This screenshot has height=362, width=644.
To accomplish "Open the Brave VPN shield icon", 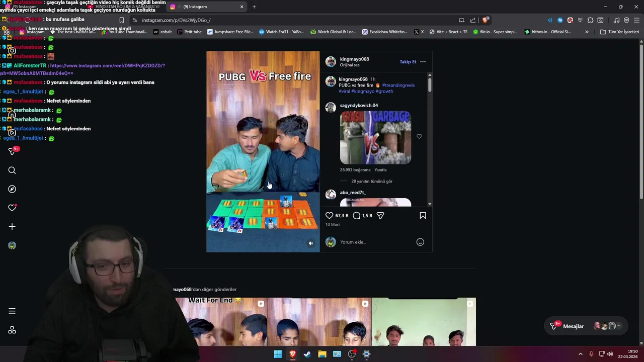I will [626, 20].
